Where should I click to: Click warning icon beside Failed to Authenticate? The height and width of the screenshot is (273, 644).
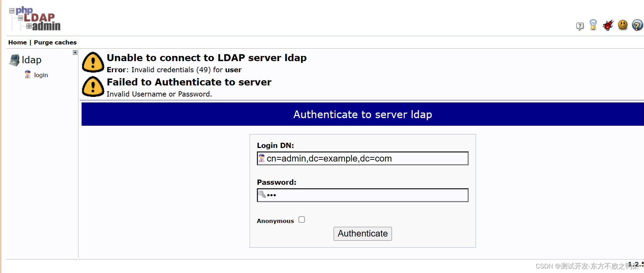(93, 86)
